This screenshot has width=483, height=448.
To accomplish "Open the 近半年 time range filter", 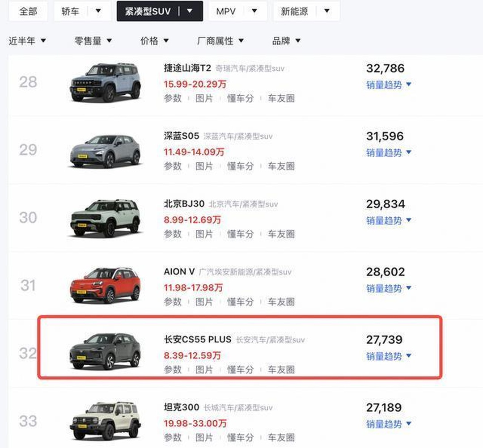I will click(27, 41).
